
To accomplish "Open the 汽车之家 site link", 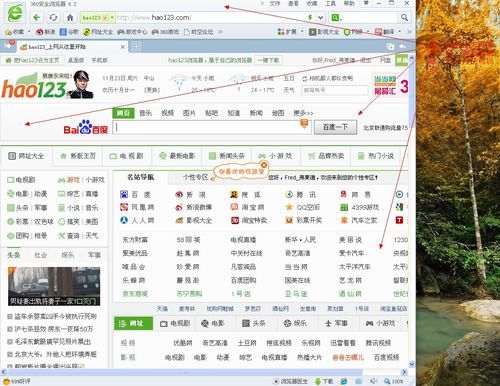I will 359,220.
